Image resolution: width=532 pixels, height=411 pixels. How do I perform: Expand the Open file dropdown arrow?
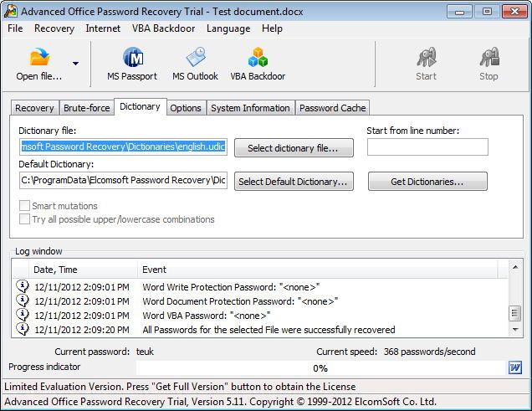pos(75,64)
